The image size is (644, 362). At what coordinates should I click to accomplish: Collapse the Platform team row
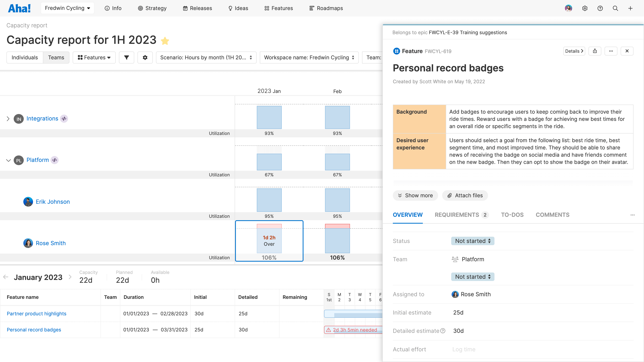tap(8, 160)
